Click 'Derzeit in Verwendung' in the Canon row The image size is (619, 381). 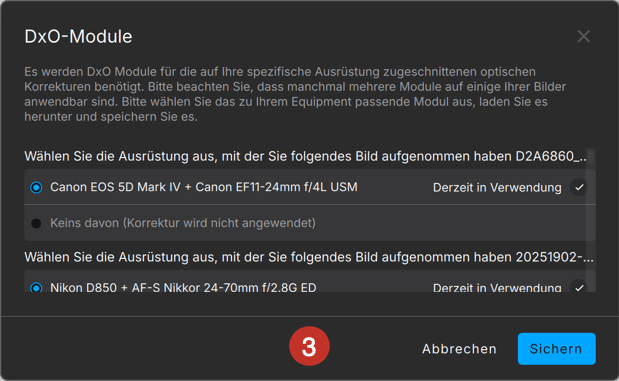pos(497,188)
